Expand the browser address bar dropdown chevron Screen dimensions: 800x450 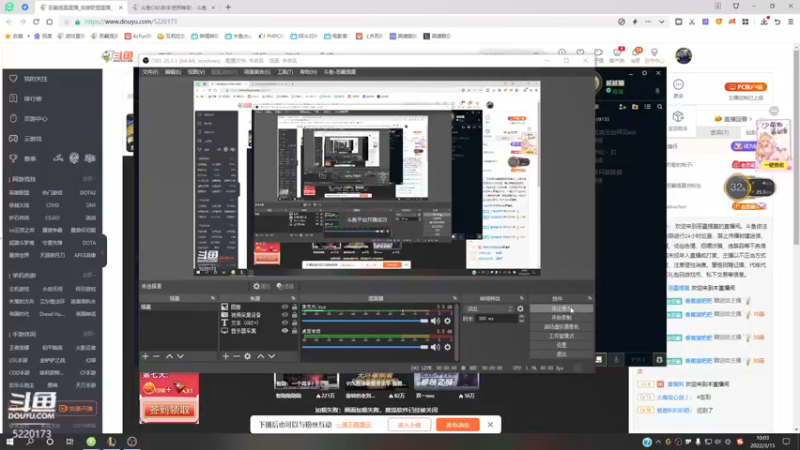[x=661, y=22]
